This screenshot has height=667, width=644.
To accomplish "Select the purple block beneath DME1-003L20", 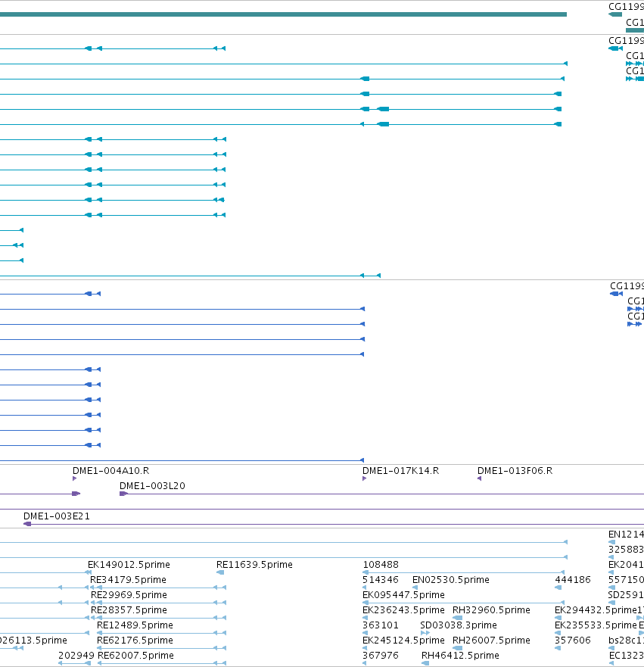I will pos(123,494).
